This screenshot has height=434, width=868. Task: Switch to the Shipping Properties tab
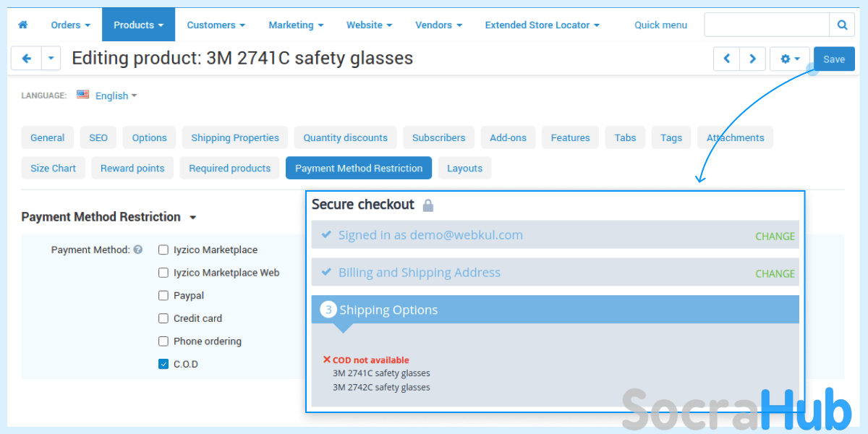coord(235,137)
